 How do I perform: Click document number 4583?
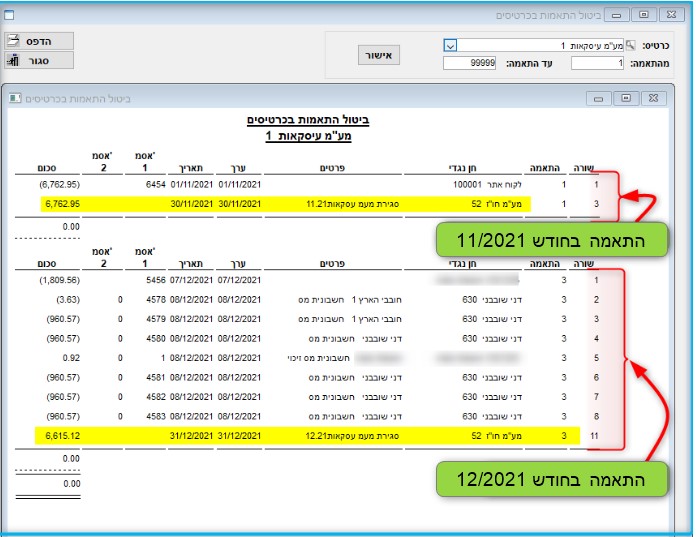click(x=155, y=417)
